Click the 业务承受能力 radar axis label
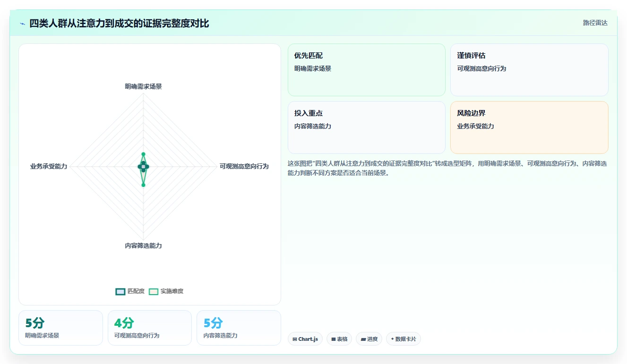The height and width of the screenshot is (364, 627). click(49, 166)
